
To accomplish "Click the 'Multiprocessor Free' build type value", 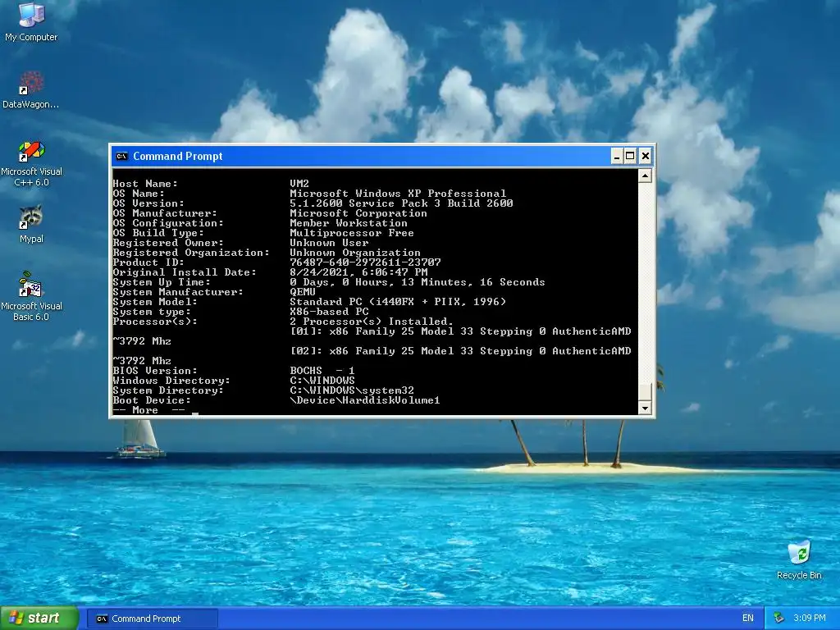I will (352, 233).
